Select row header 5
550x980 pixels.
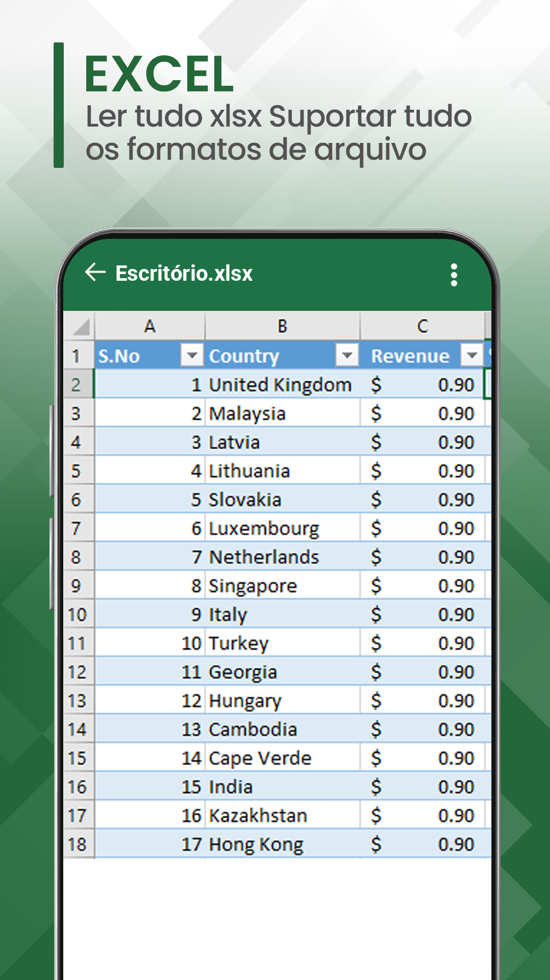(x=79, y=470)
